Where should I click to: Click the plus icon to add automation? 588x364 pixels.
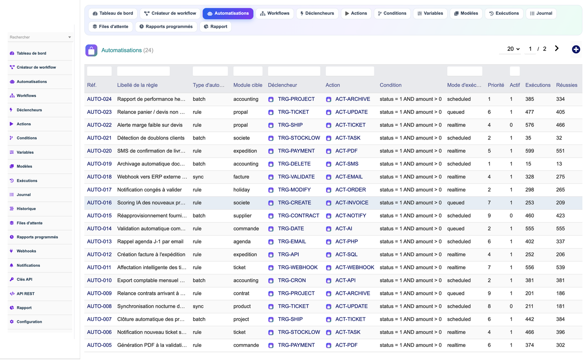click(x=576, y=50)
